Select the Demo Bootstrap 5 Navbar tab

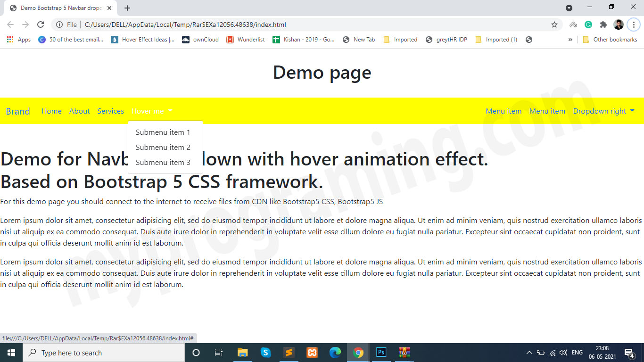coord(59,8)
